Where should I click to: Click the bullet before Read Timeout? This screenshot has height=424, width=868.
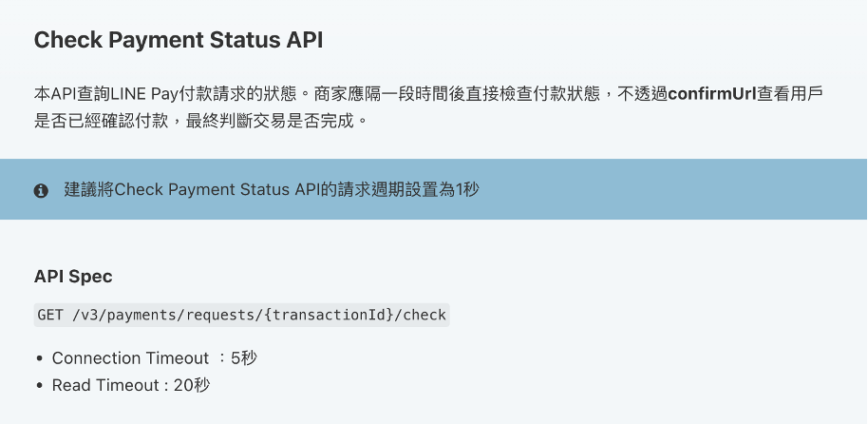click(x=39, y=386)
